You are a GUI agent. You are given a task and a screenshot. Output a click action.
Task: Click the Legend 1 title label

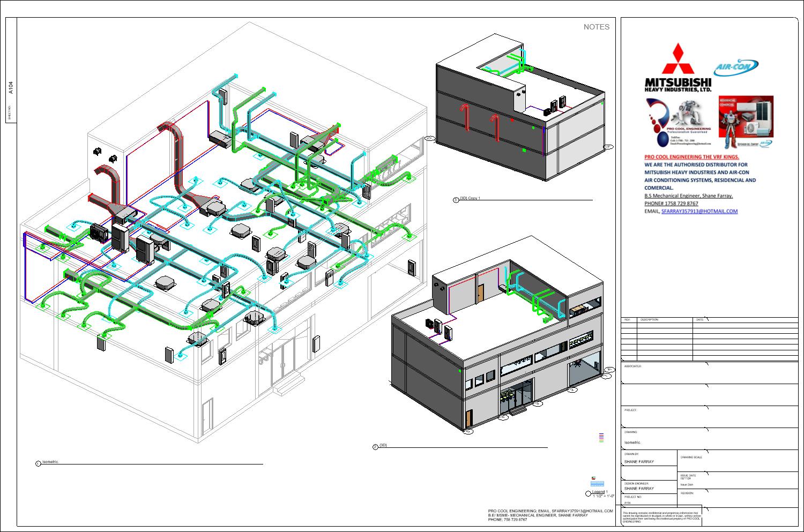[600, 492]
